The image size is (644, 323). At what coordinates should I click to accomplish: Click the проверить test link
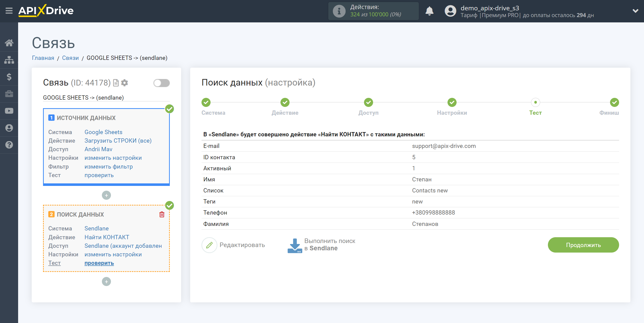click(99, 263)
